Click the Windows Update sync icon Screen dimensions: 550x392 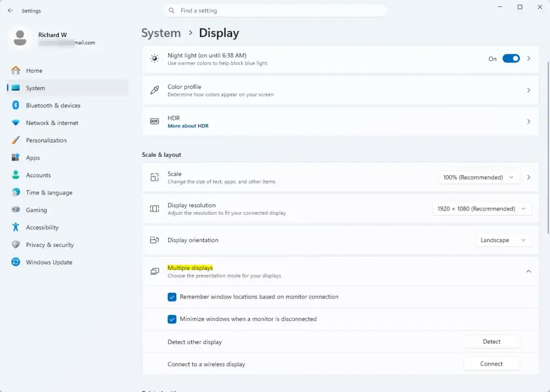[x=16, y=262]
